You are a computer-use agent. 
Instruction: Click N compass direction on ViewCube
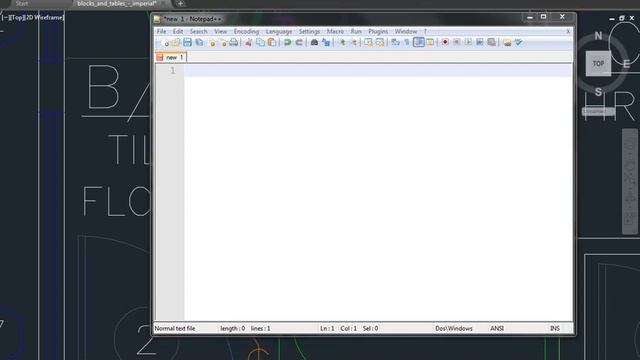[x=598, y=36]
